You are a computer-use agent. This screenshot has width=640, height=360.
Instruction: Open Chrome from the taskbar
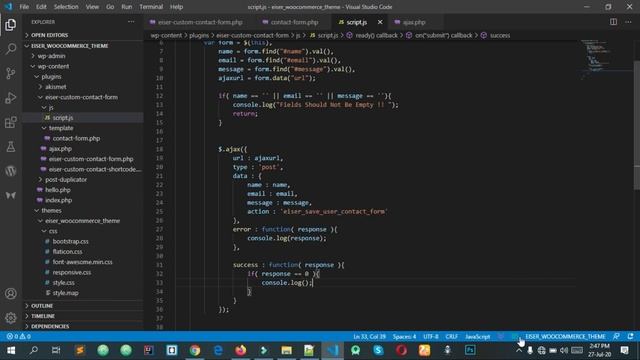click(x=195, y=350)
